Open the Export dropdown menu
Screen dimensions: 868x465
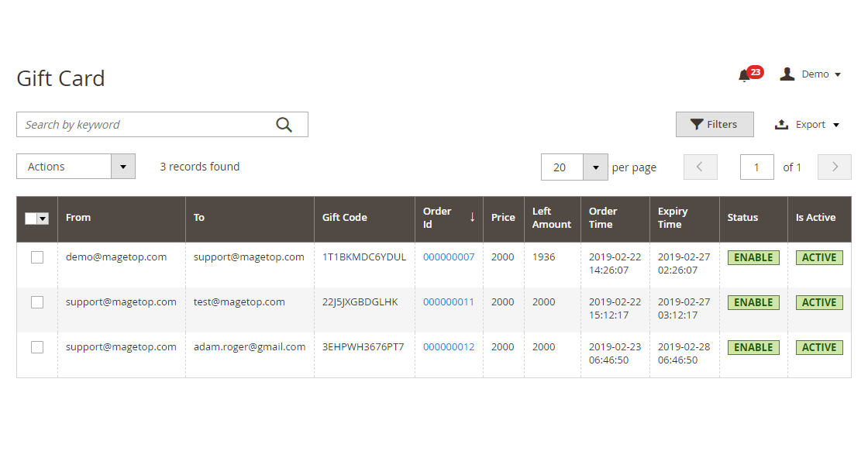click(808, 125)
